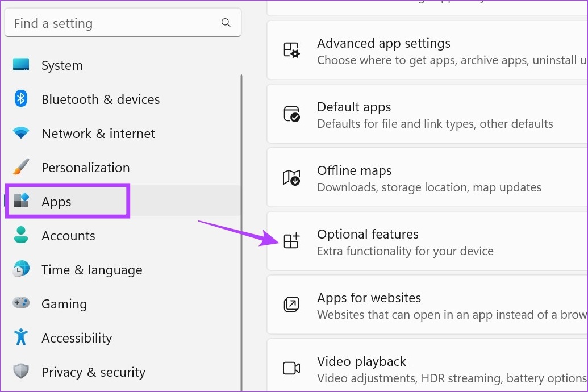Image resolution: width=588 pixels, height=392 pixels.
Task: Click the search magnifier icon
Action: pos(226,23)
